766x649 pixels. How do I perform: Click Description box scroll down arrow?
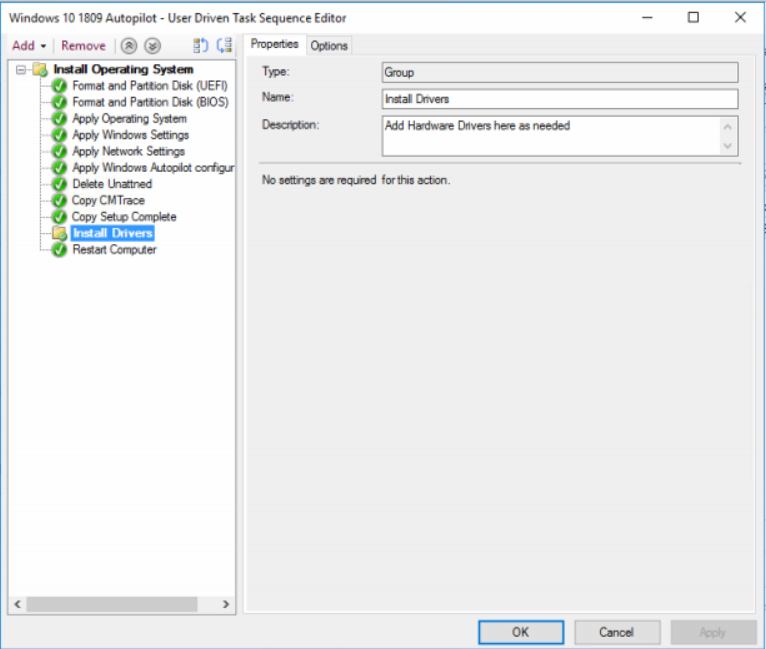(728, 146)
